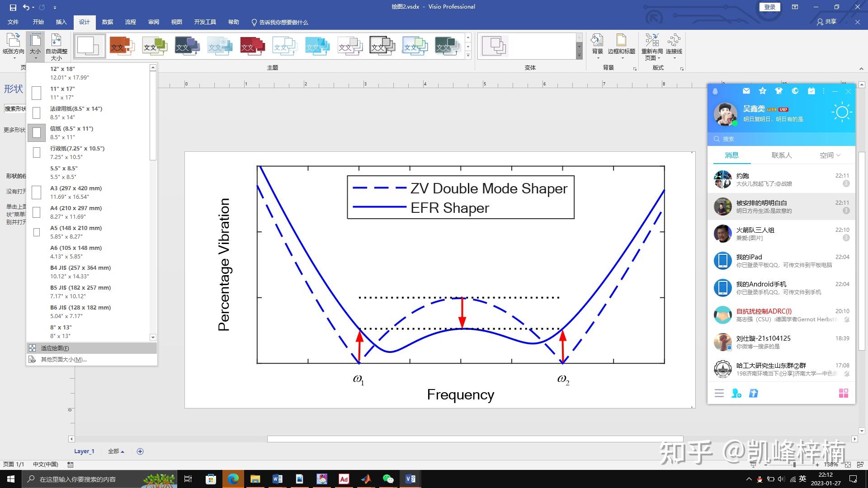Click the Undo icon in title bar
The image size is (868, 488).
(26, 7)
